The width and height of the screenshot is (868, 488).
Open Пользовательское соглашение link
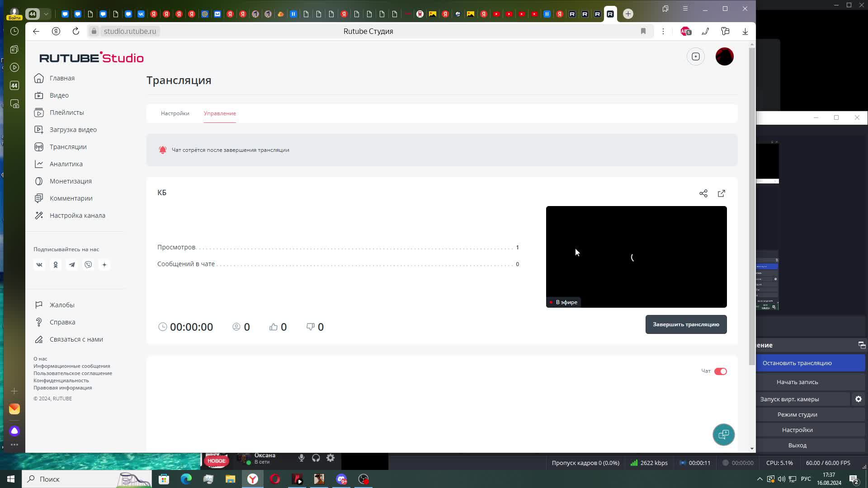(x=73, y=373)
